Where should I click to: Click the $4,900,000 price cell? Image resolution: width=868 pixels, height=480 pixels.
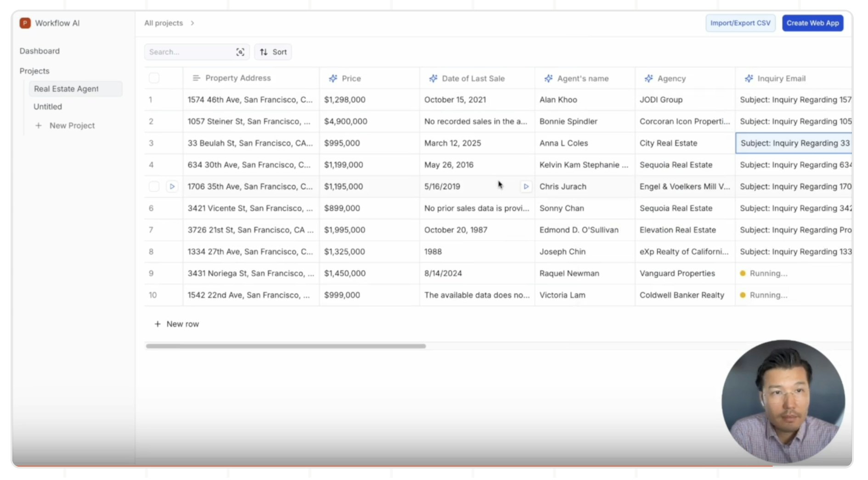point(370,121)
